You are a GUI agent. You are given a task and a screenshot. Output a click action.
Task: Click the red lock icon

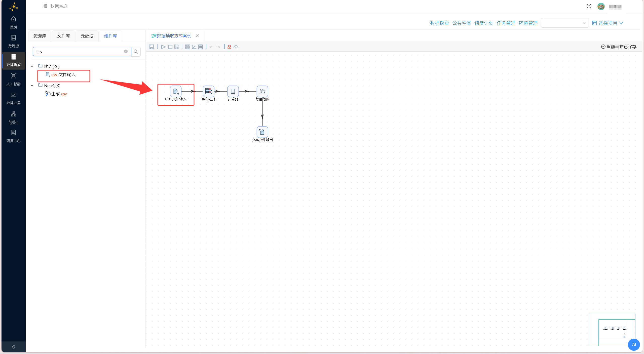pyautogui.click(x=229, y=47)
